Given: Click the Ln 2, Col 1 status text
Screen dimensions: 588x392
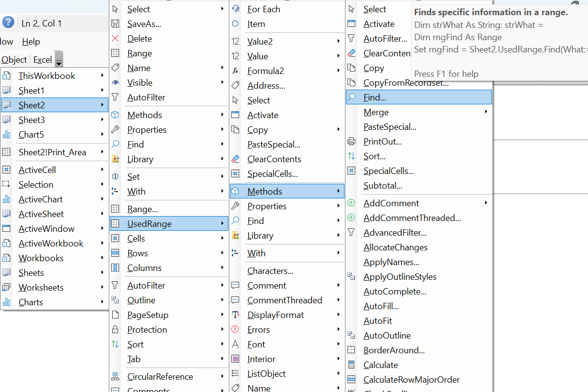Looking at the screenshot, I should pyautogui.click(x=42, y=23).
